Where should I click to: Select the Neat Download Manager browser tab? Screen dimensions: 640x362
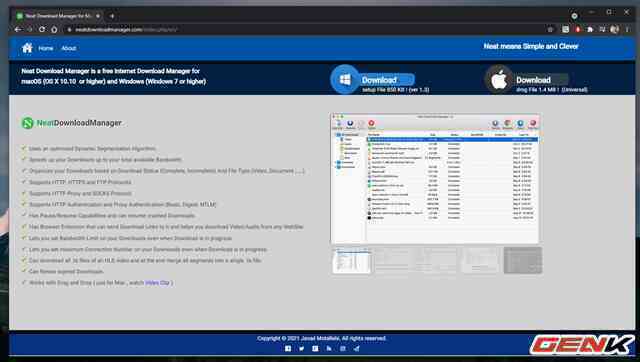58,16
